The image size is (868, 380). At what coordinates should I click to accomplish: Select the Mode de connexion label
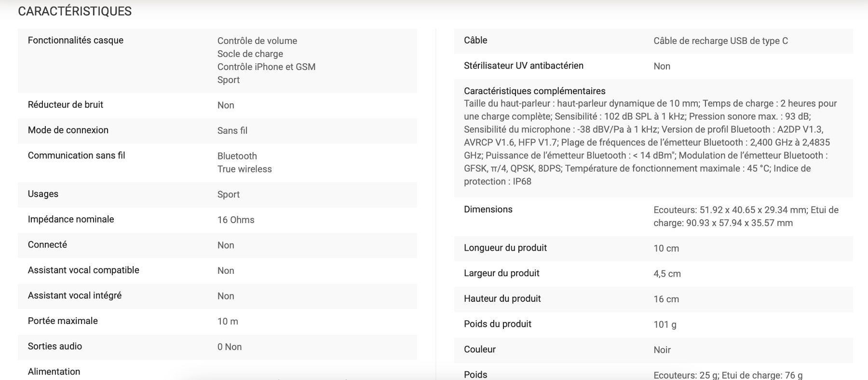[x=68, y=130]
